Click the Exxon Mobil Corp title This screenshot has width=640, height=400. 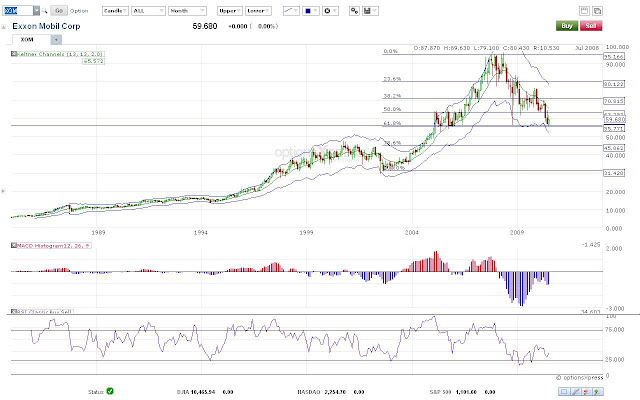(x=46, y=26)
